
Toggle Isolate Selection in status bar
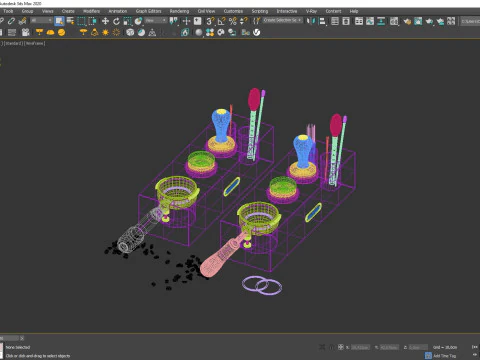click(322, 347)
